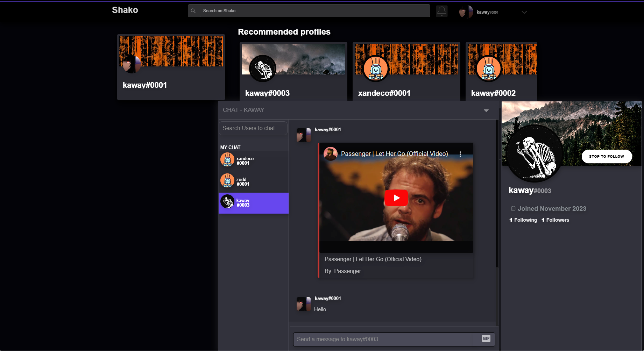The width and height of the screenshot is (644, 351).
Task: Click the STOP TO FOLLOW button
Action: coord(607,156)
